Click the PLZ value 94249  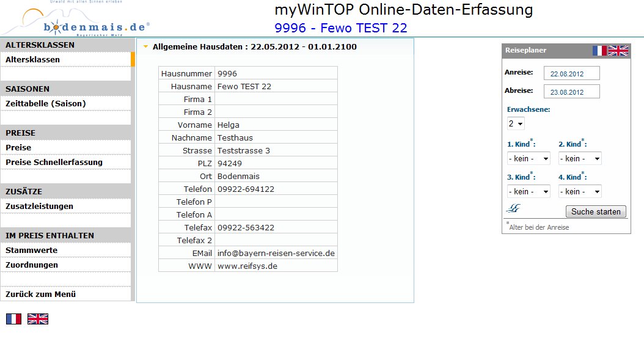(x=230, y=163)
